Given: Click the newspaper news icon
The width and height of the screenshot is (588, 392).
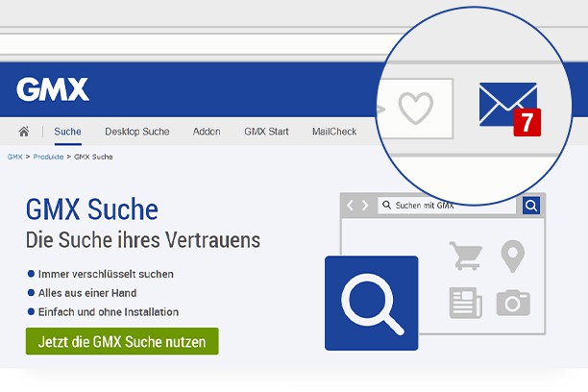Looking at the screenshot, I should tap(466, 303).
